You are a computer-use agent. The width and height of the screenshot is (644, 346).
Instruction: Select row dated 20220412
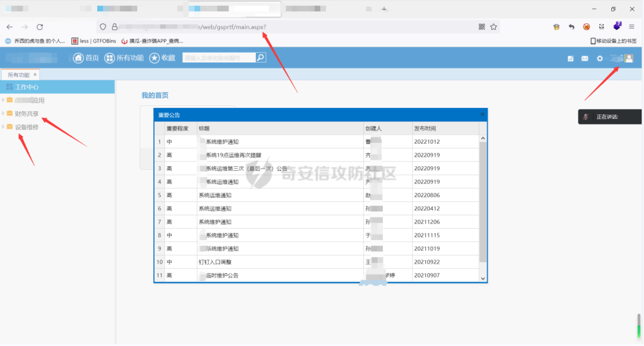click(317, 208)
